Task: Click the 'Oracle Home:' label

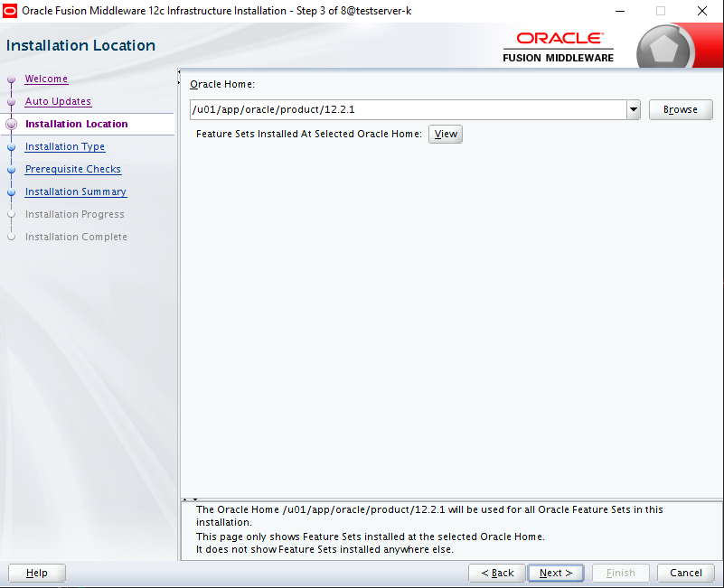Action: click(222, 85)
